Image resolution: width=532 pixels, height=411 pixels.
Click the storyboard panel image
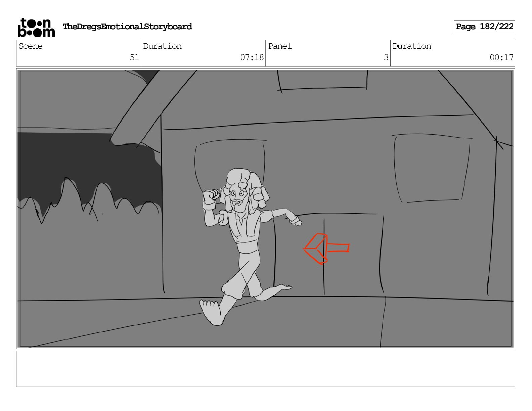[x=266, y=209]
